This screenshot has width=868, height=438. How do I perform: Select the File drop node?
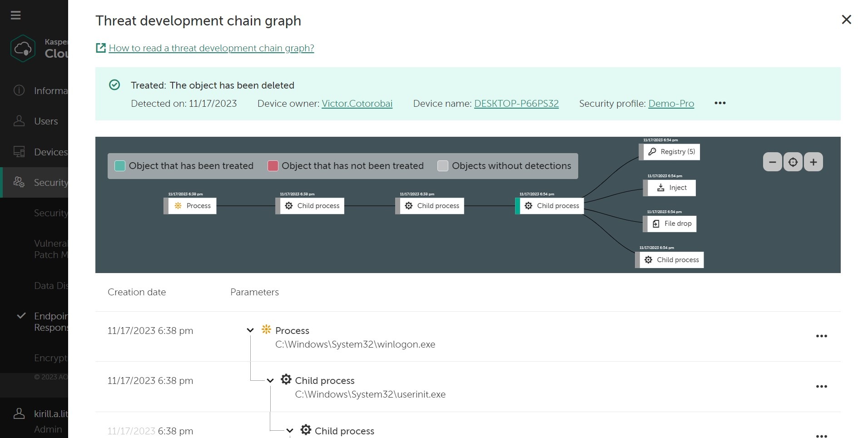coord(672,224)
